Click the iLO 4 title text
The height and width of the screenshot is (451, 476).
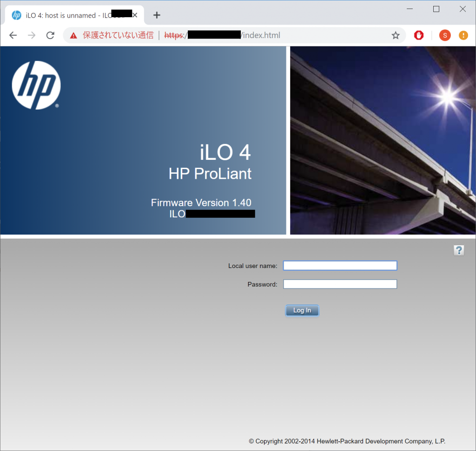pos(225,152)
